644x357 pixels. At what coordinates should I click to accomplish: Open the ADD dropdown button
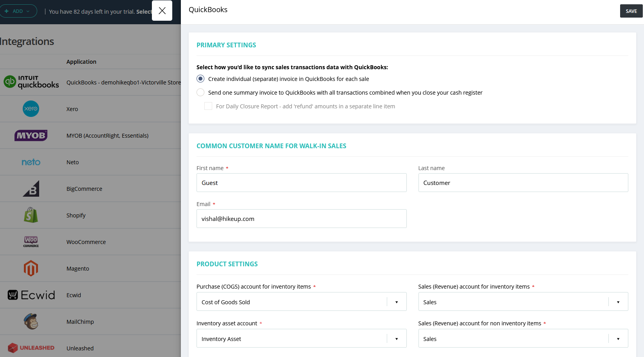[18, 11]
